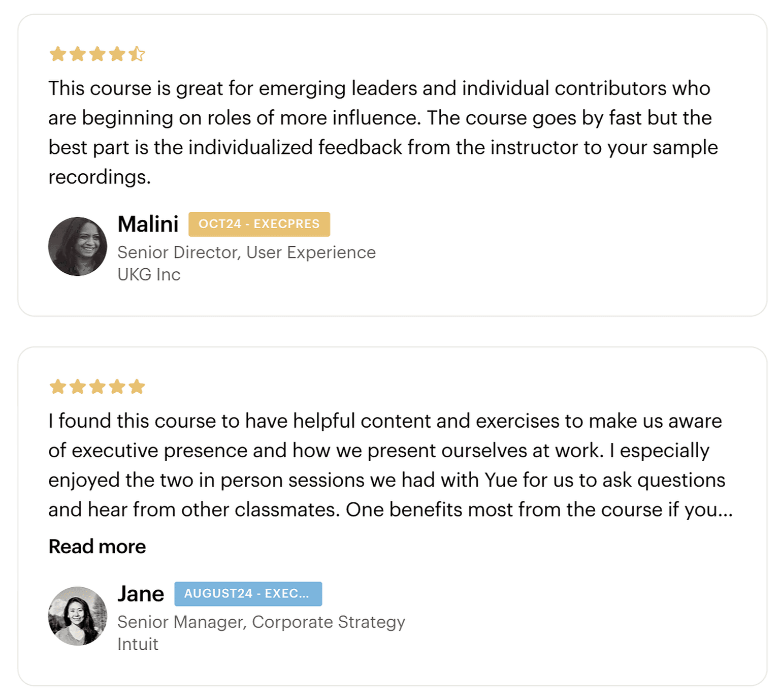Click the third star in Jane's rating
780x700 pixels.
[97, 387]
